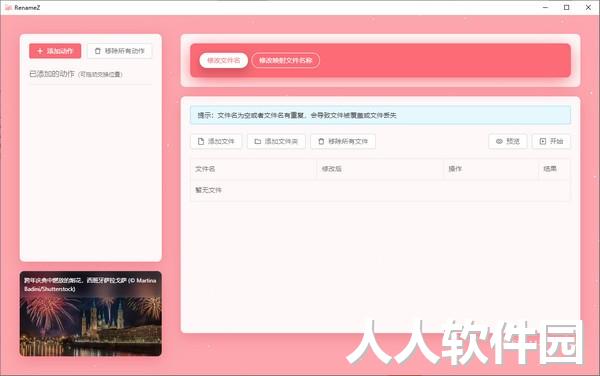
Task: Click the file icon for 添加文件
Action: [x=201, y=141]
